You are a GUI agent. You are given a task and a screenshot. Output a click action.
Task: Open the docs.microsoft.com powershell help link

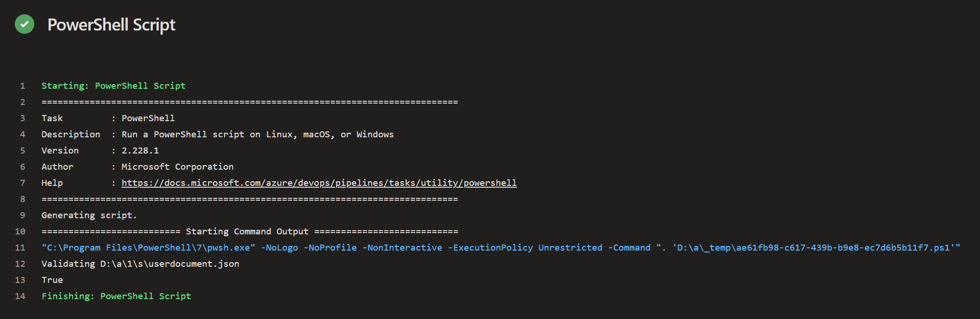(319, 183)
